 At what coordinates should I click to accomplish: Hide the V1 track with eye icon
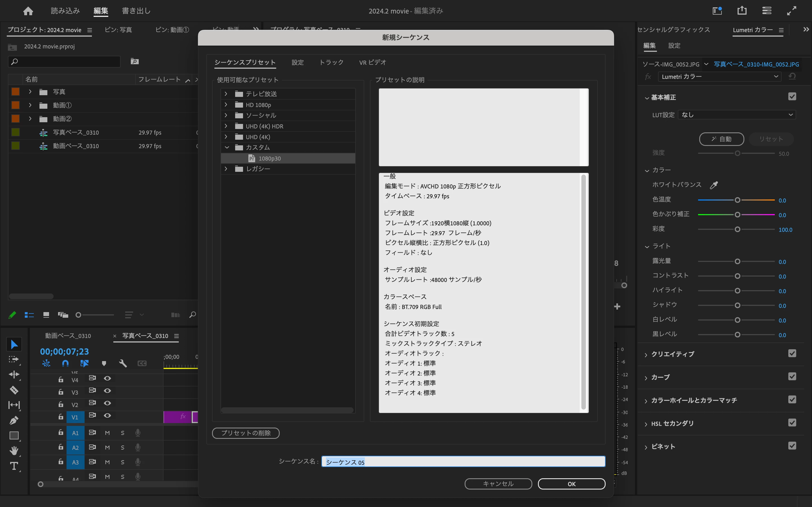coord(107,415)
